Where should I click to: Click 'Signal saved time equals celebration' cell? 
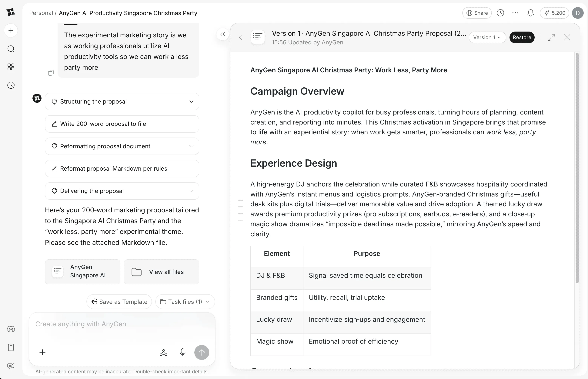[367, 279]
